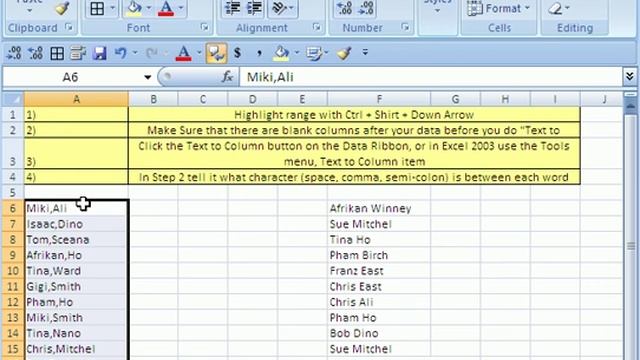Open the Format dropdown in Cells group
640x360 pixels.
tap(498, 8)
